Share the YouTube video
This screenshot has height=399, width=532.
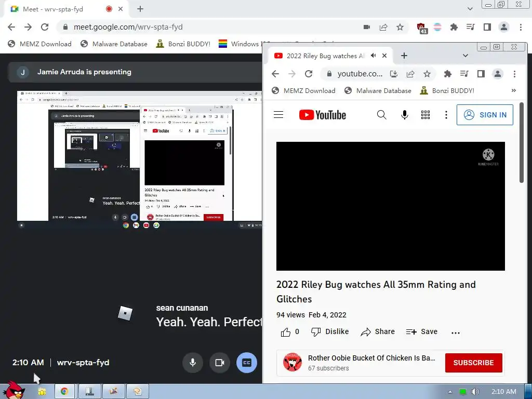[378, 332]
